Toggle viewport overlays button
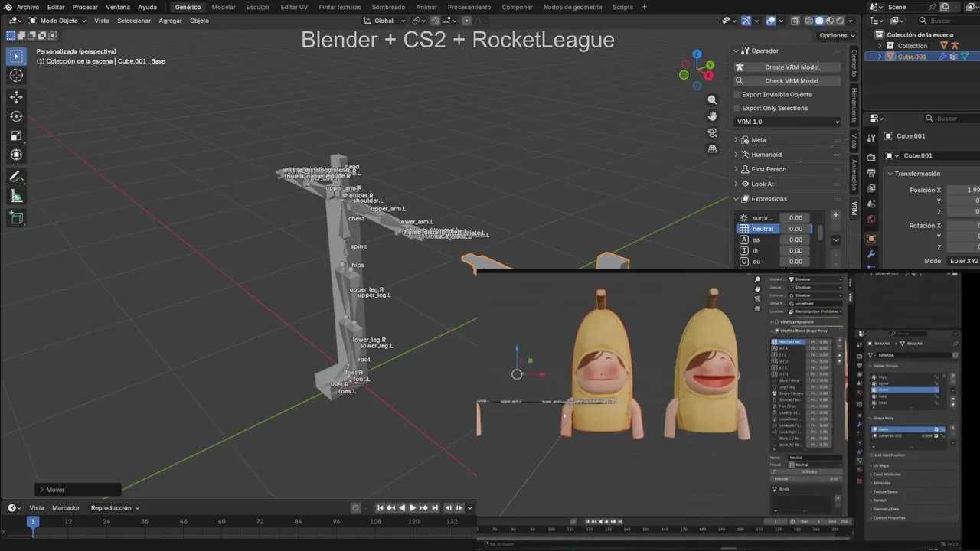The width and height of the screenshot is (980, 551). click(x=771, y=21)
